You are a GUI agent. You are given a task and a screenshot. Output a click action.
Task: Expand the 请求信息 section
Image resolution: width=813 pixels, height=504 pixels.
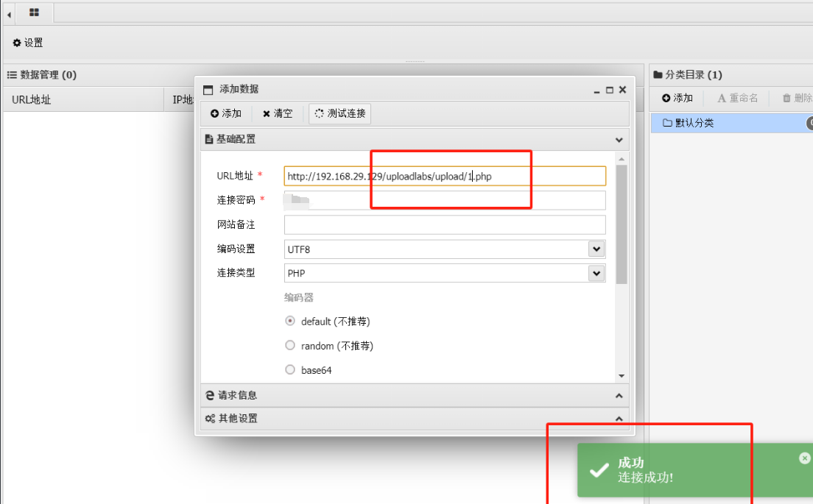tap(415, 395)
